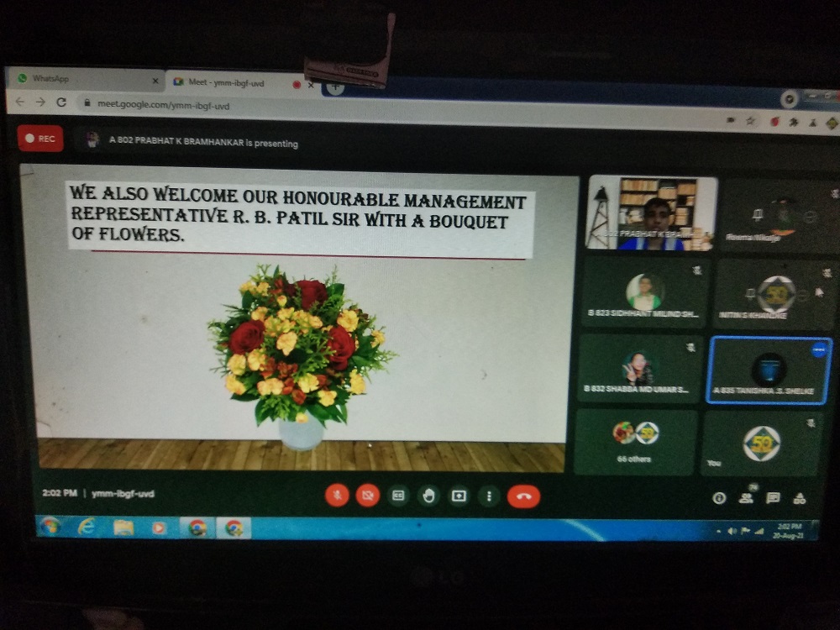Click the Present now screen icon
The height and width of the screenshot is (630, 840).
pos(459,496)
